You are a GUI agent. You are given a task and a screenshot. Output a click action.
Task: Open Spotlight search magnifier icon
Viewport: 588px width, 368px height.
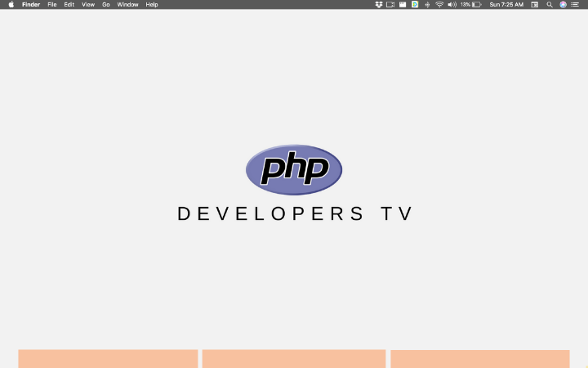[550, 5]
